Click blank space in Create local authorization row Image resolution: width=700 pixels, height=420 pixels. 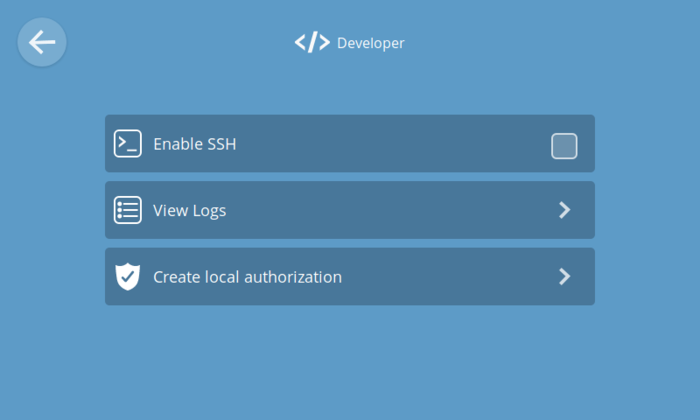tap(450, 277)
